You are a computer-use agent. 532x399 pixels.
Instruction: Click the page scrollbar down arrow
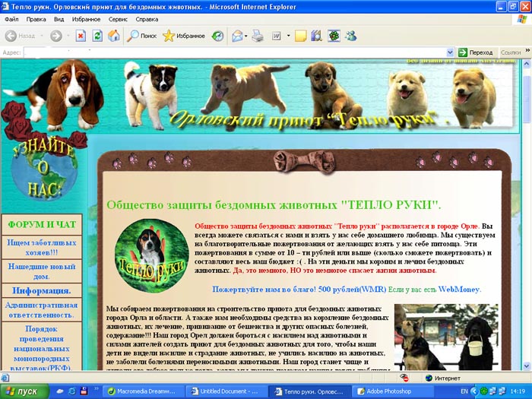(x=527, y=366)
